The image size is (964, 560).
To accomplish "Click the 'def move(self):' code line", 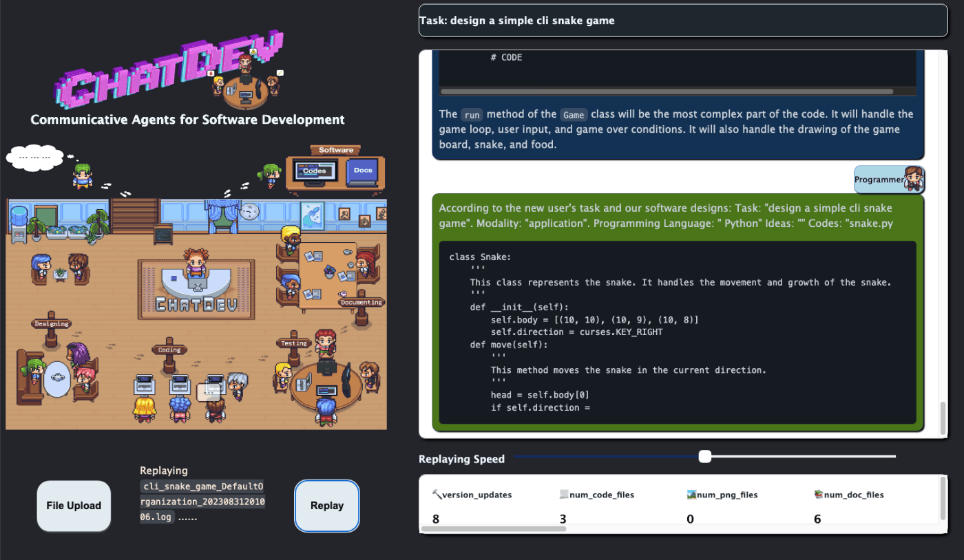I will (x=509, y=345).
